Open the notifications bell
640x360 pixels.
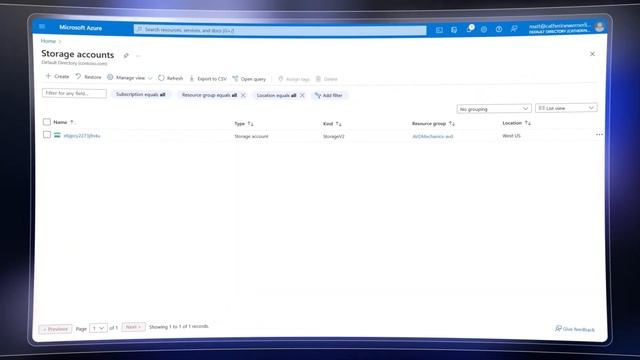coord(469,29)
